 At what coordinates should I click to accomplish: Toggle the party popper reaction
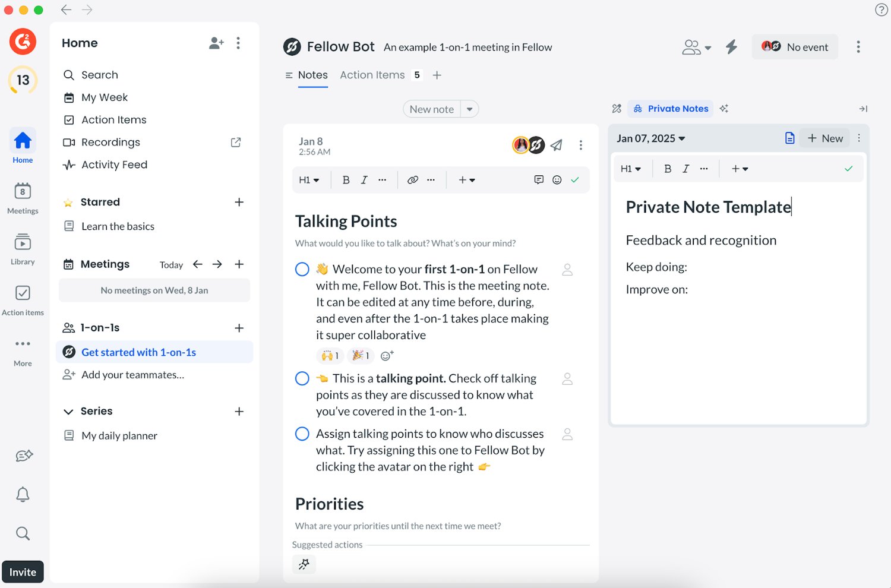click(x=361, y=356)
